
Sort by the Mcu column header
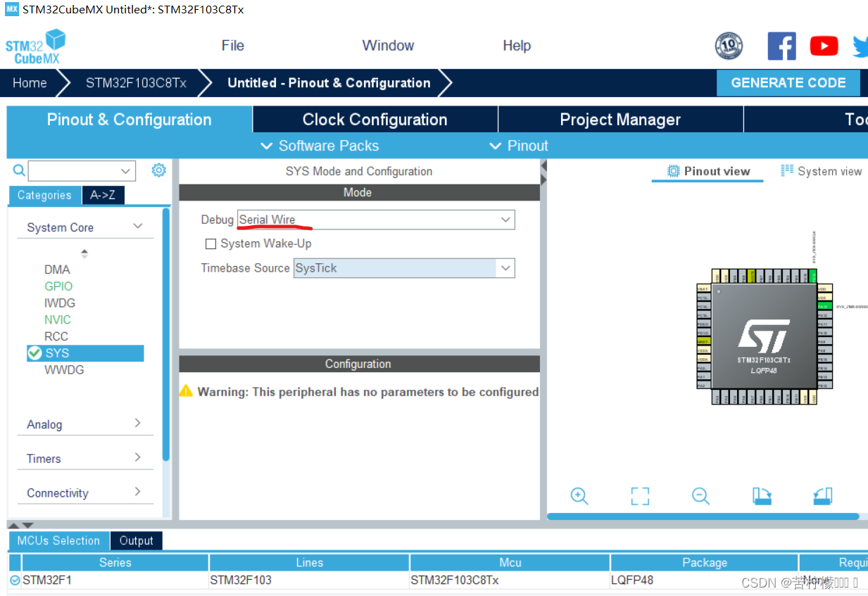(x=510, y=562)
